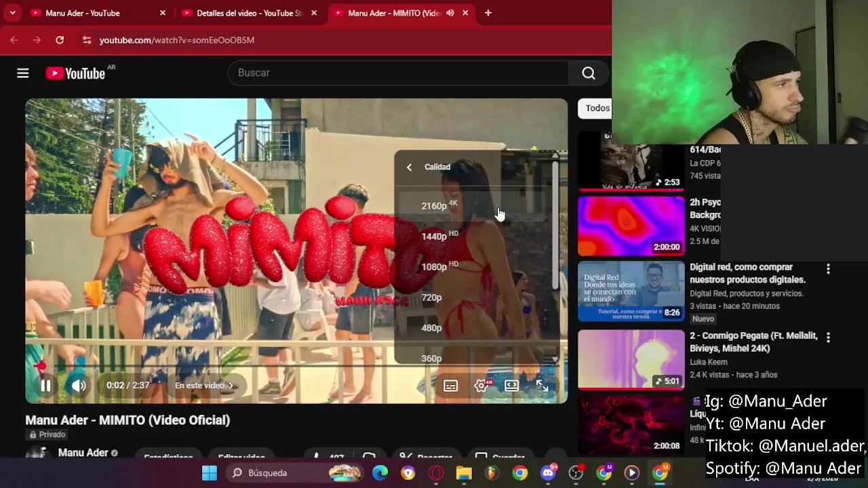
Task: Open Opera browser from taskbar
Action: click(x=436, y=473)
